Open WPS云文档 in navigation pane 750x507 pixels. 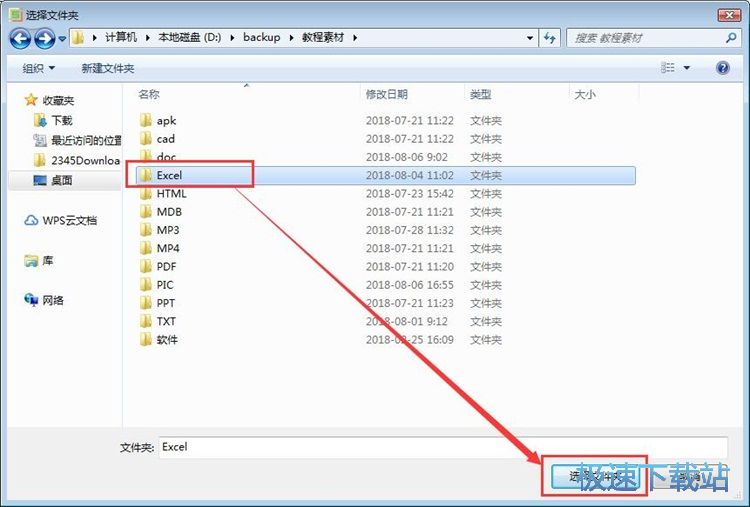pyautogui.click(x=70, y=220)
